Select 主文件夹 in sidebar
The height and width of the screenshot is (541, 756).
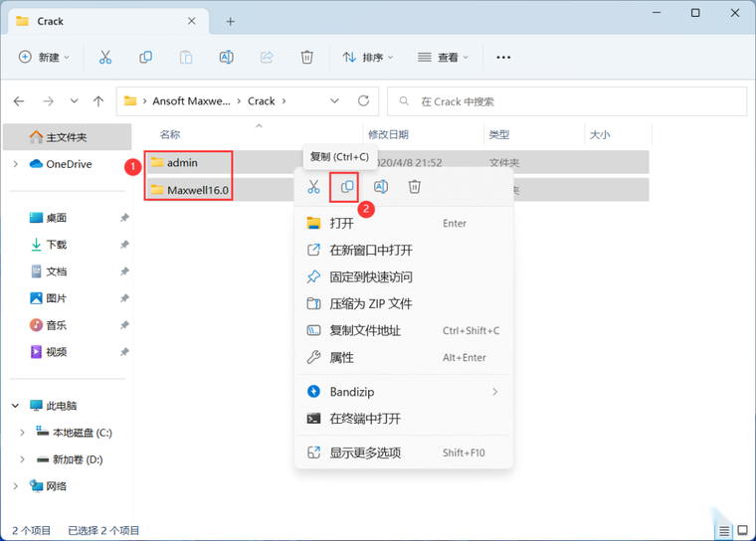click(x=68, y=137)
